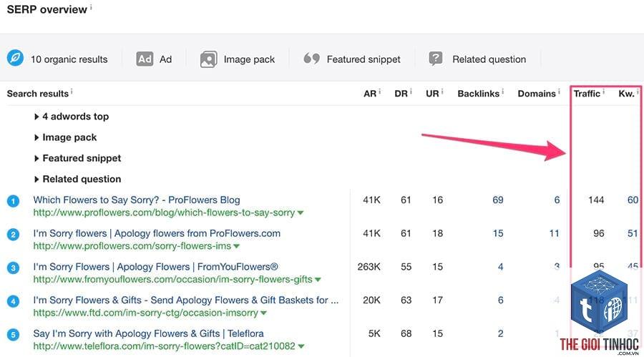The height and width of the screenshot is (357, 644).
Task: Click the Image pack icon
Action: (209, 59)
